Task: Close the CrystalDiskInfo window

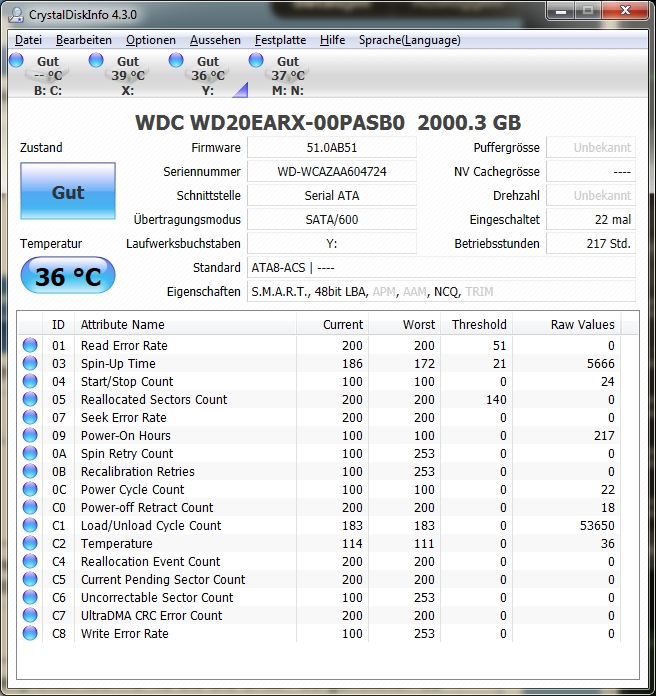Action: [625, 11]
